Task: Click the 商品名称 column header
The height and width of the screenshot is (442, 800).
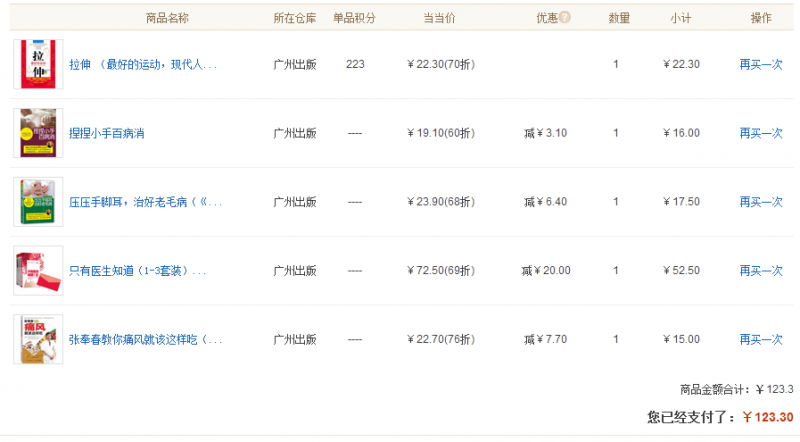Action: tap(167, 17)
